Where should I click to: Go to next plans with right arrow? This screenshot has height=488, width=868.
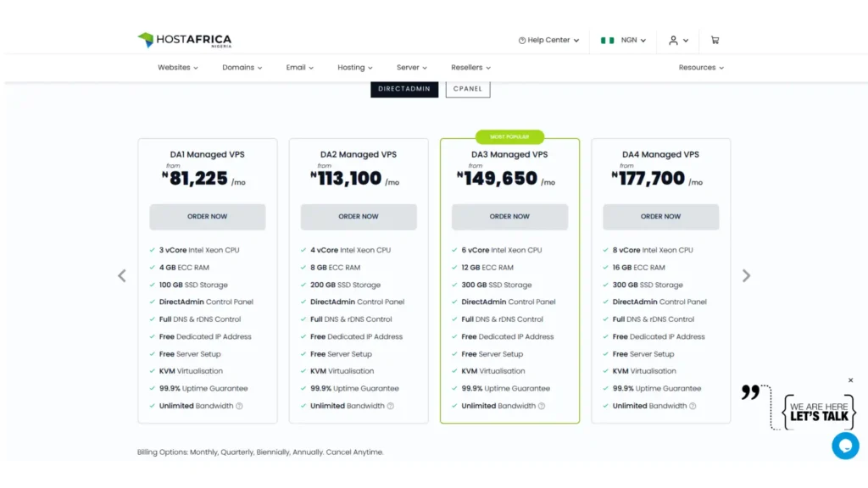click(x=746, y=275)
